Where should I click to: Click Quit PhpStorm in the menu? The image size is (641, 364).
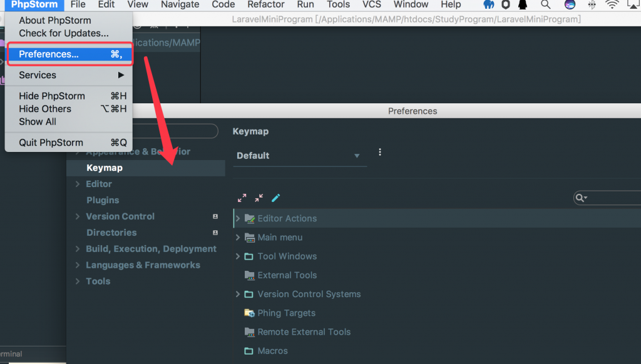click(51, 143)
